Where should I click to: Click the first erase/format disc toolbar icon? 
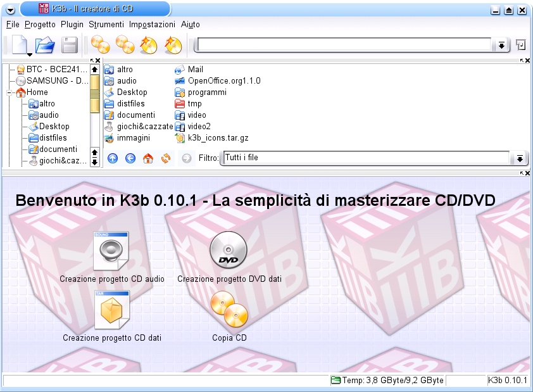coord(149,44)
